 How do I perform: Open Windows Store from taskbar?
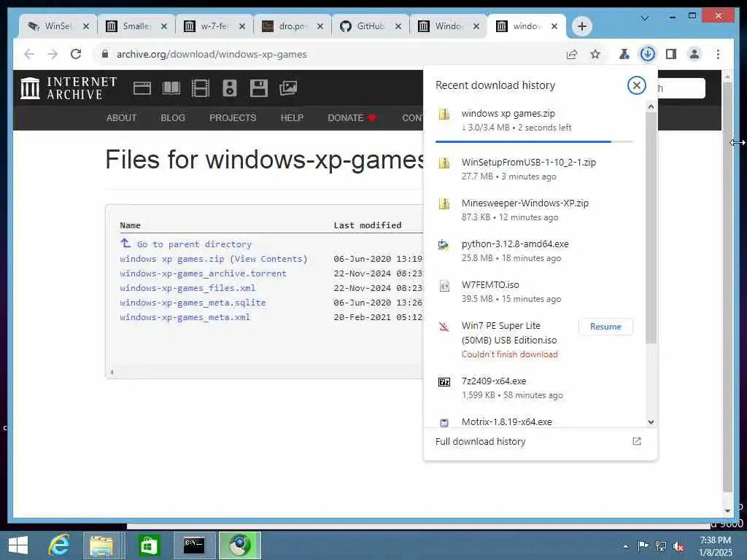(149, 545)
